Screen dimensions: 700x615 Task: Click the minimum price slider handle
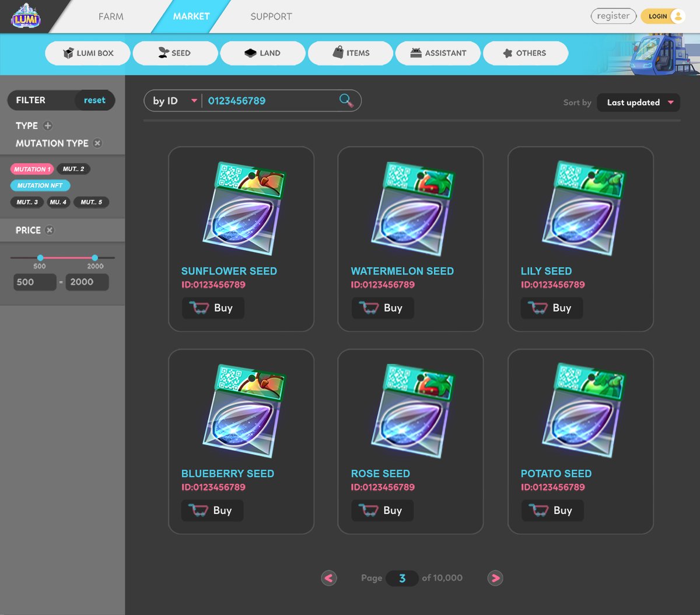40,258
